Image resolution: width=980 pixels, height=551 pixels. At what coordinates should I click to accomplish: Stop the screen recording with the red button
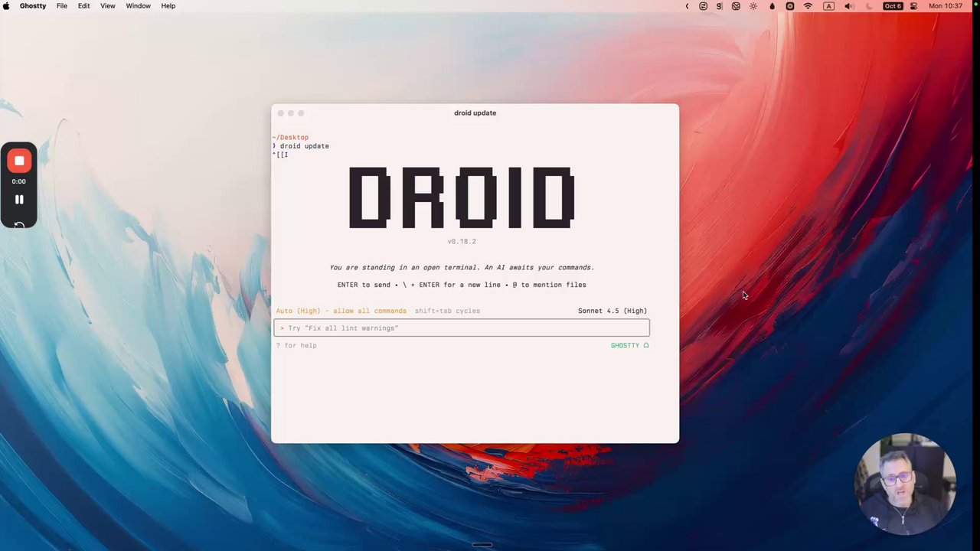pyautogui.click(x=19, y=161)
